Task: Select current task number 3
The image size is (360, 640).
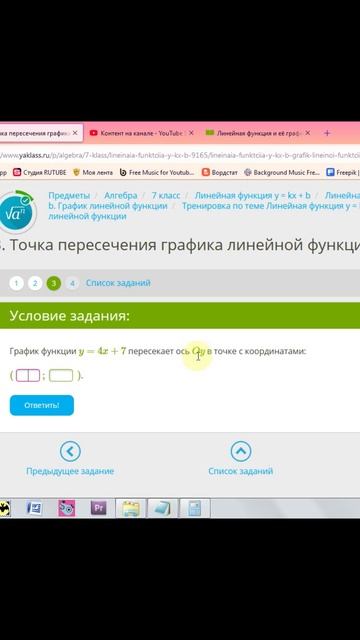Action: click(54, 283)
